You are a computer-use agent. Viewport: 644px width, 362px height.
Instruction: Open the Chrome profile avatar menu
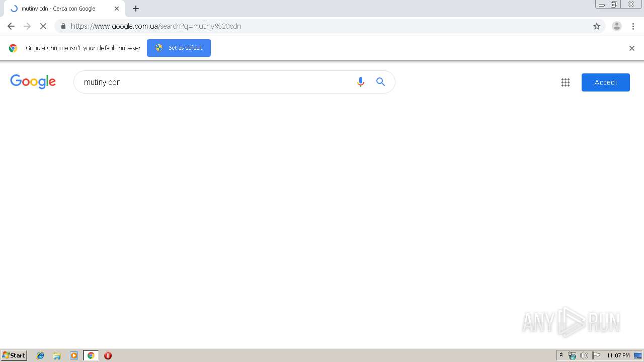(x=617, y=26)
